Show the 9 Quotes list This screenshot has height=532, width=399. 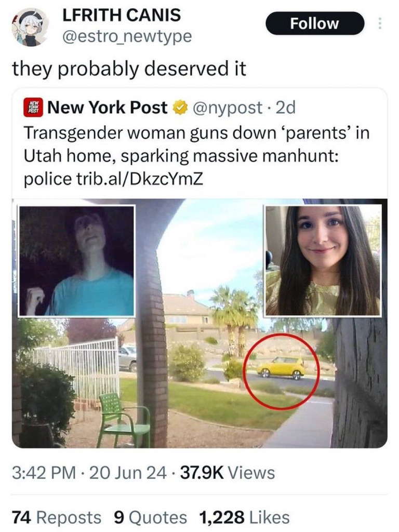point(151,517)
